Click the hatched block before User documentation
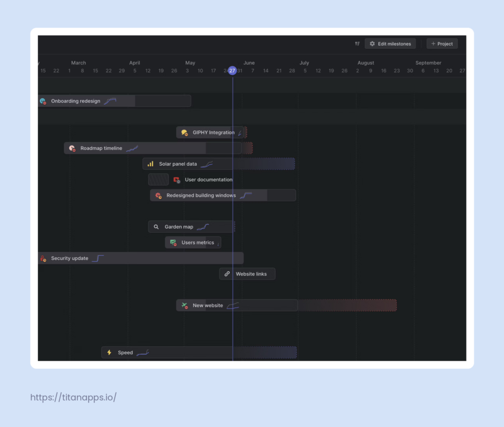 pos(158,180)
